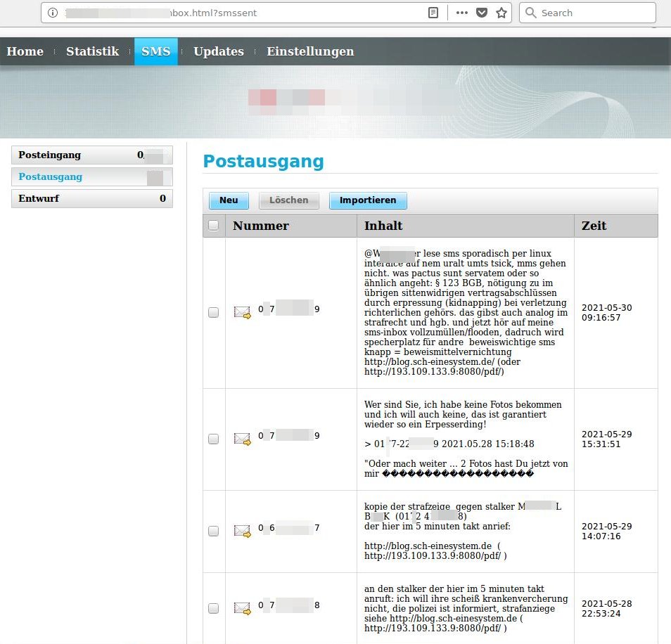Go to the Home tab
The width and height of the screenshot is (671, 644).
click(25, 51)
